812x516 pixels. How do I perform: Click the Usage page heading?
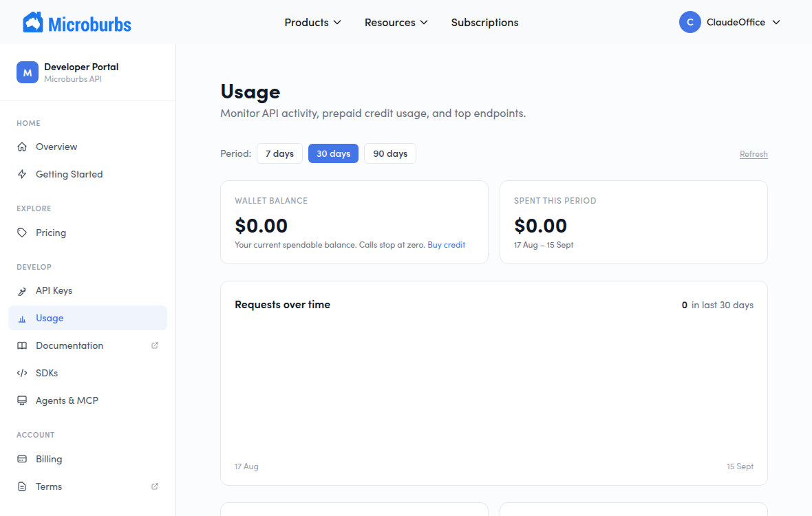(250, 92)
